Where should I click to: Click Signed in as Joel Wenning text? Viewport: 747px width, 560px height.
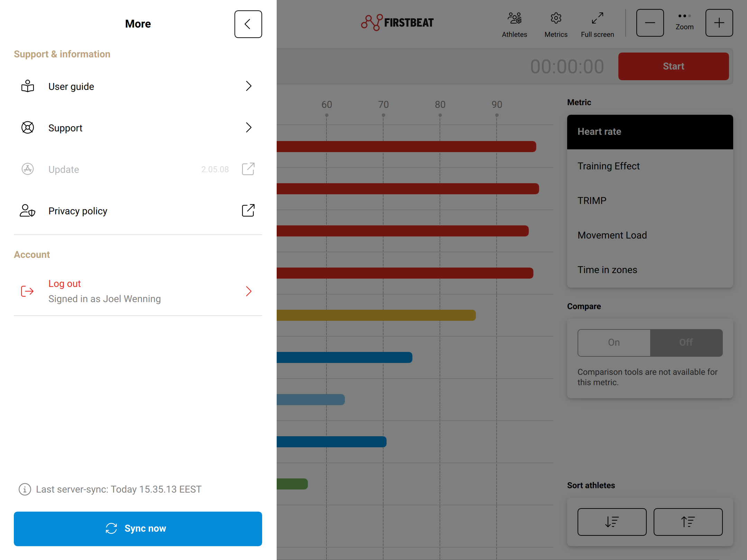pyautogui.click(x=104, y=299)
